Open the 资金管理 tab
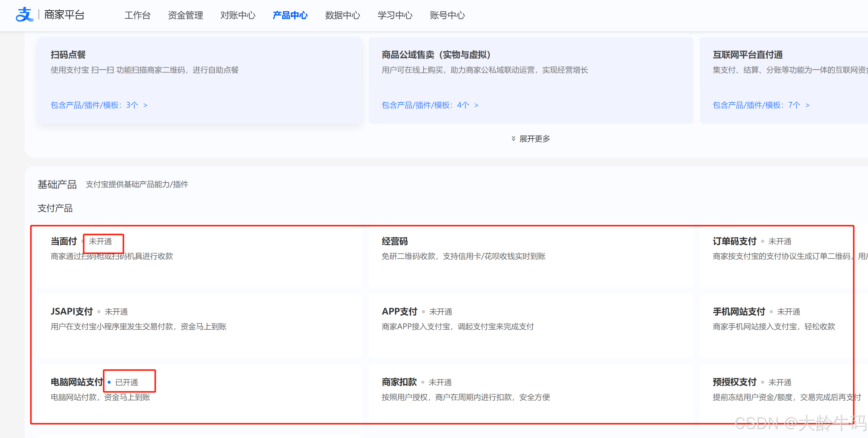This screenshot has height=438, width=868. [185, 15]
